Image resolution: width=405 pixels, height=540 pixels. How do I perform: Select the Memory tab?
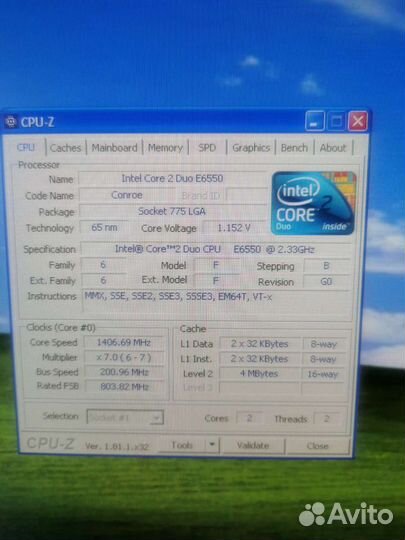165,148
